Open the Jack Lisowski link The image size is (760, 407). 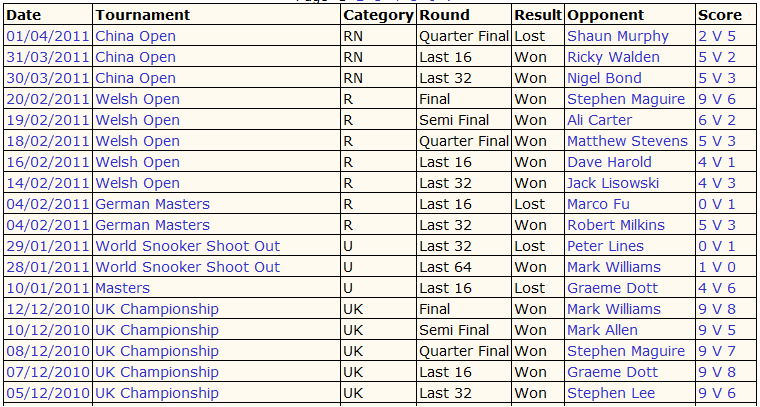tap(613, 183)
